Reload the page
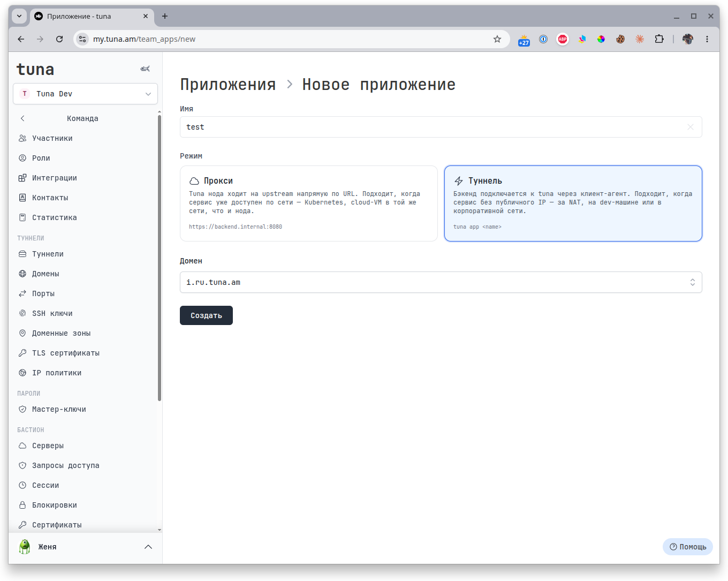The image size is (728, 581). 59,39
